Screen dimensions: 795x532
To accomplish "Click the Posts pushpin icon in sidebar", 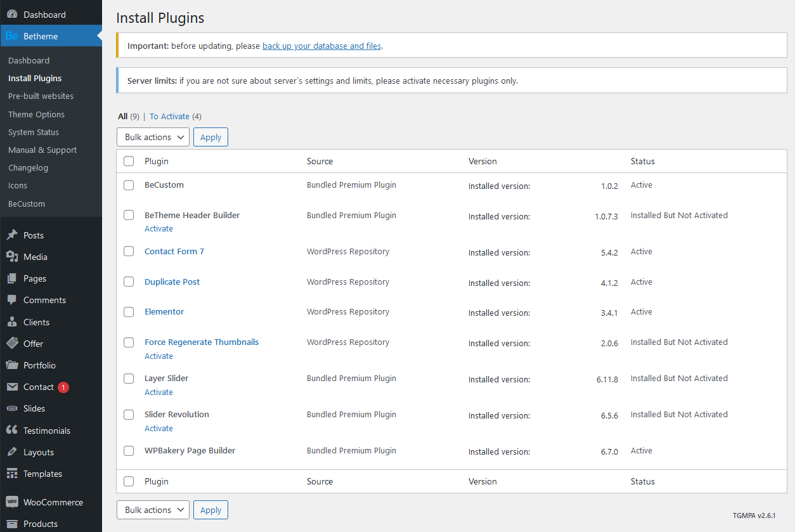I will [x=12, y=235].
